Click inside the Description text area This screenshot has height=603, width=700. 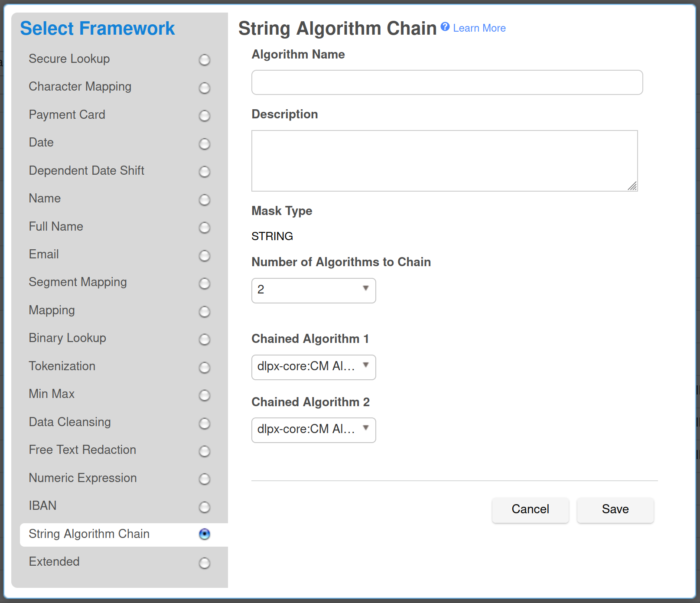click(x=444, y=160)
